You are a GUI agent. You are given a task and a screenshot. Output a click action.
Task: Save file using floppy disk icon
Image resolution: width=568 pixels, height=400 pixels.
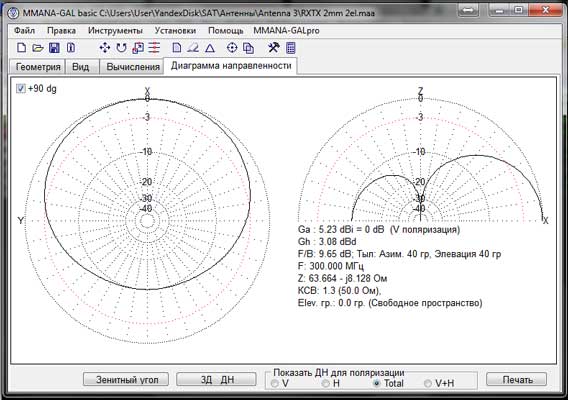tap(54, 48)
